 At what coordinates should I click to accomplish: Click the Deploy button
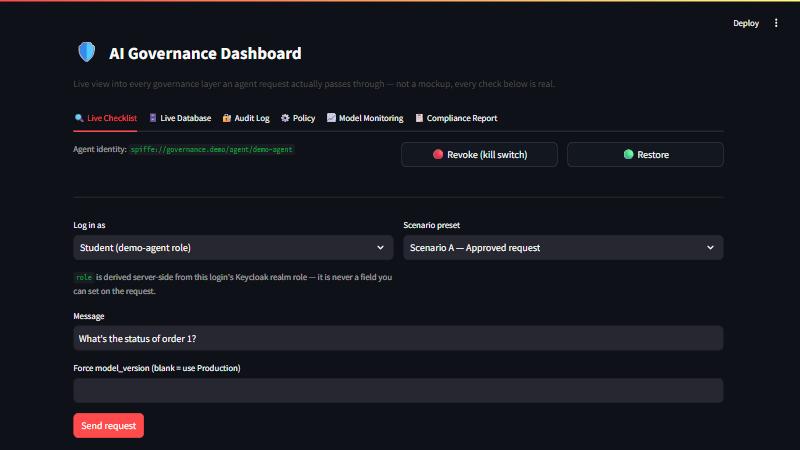746,23
